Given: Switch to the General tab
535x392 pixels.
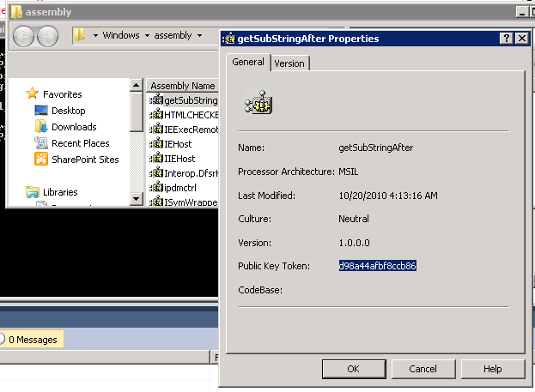Looking at the screenshot, I should pyautogui.click(x=248, y=63).
